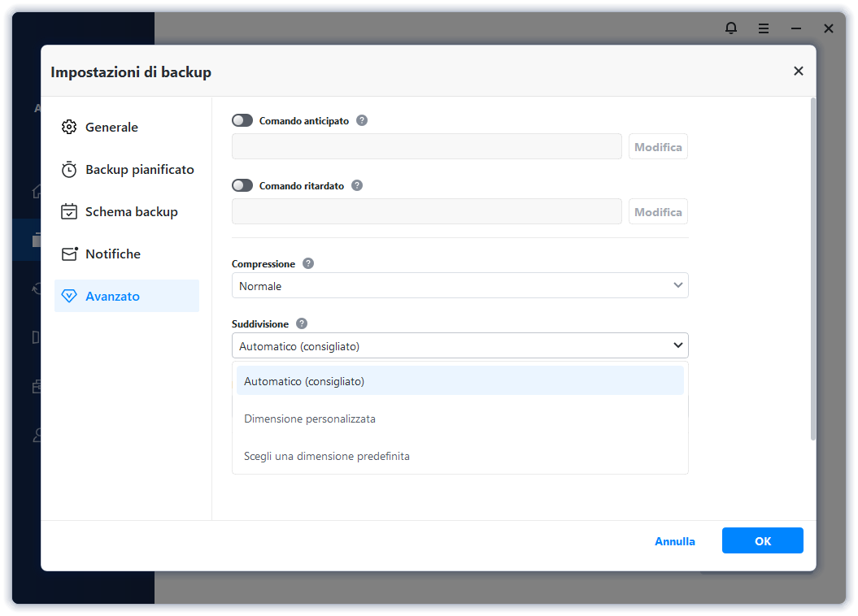Screen dimensions: 858x616
Task: Click the Comando anticipato text field
Action: point(427,147)
